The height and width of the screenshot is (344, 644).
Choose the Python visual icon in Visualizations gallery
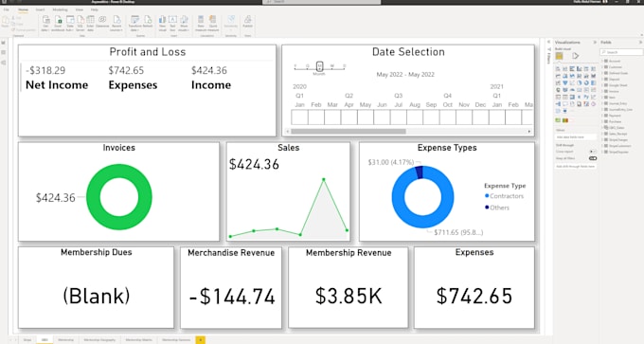[586, 97]
